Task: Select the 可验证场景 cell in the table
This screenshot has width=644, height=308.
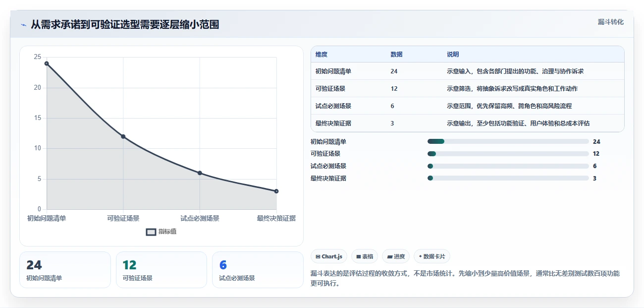Action: click(330, 89)
